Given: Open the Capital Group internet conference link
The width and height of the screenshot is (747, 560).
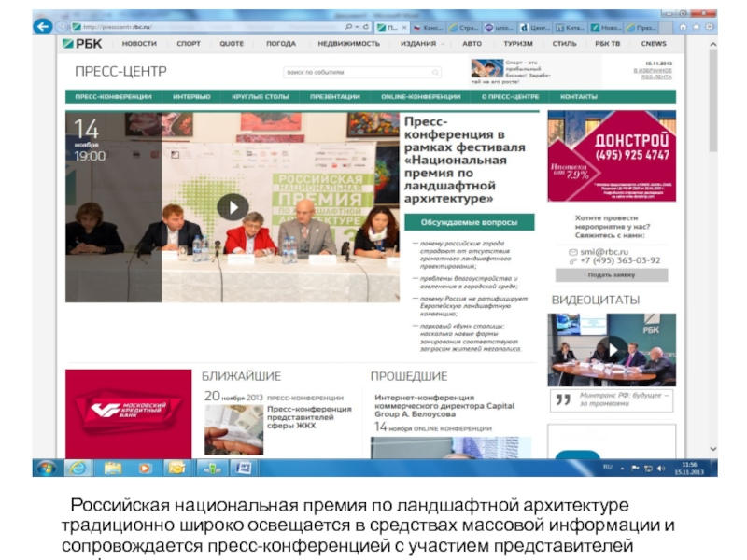Looking at the screenshot, I should click(x=444, y=406).
